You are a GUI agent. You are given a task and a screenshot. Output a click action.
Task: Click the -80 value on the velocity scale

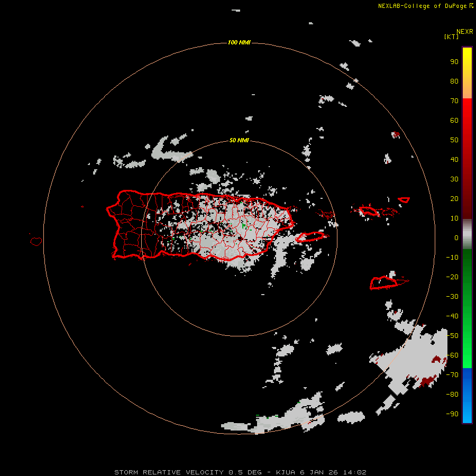tap(452, 395)
